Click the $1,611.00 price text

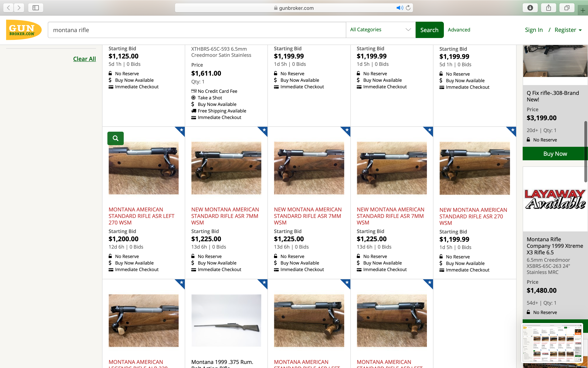coord(206,73)
